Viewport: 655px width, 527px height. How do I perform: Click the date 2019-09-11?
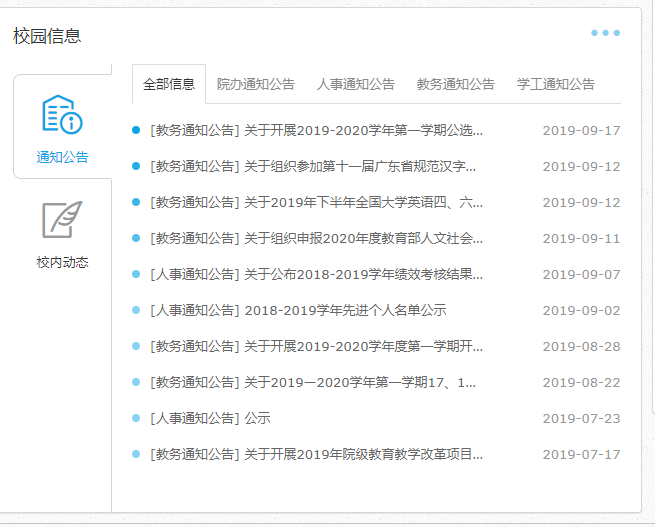pyautogui.click(x=581, y=238)
